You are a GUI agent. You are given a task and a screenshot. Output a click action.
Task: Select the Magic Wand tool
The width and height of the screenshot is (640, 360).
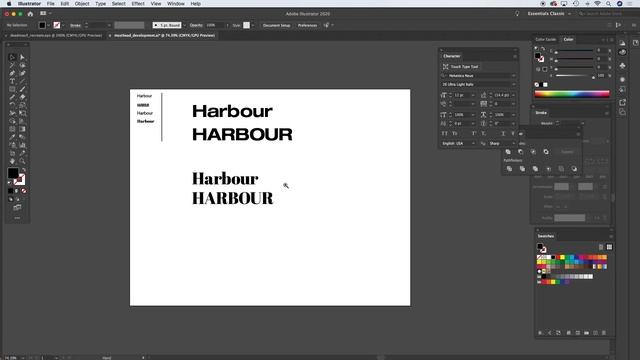[x=12, y=65]
